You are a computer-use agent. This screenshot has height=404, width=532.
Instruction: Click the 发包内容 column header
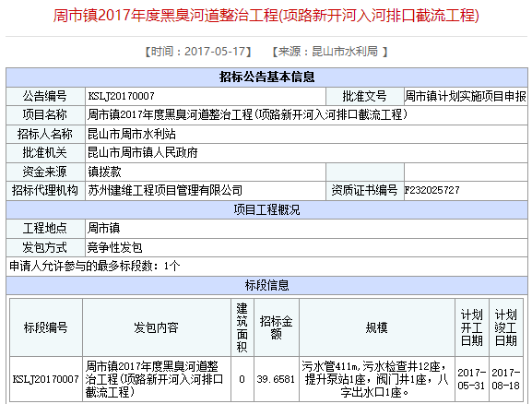(x=157, y=327)
